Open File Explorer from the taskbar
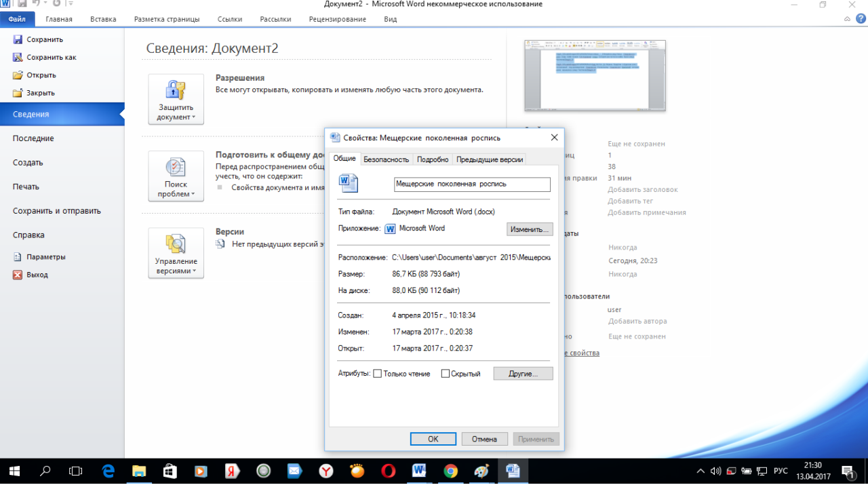868x485 pixels. pos(139,471)
